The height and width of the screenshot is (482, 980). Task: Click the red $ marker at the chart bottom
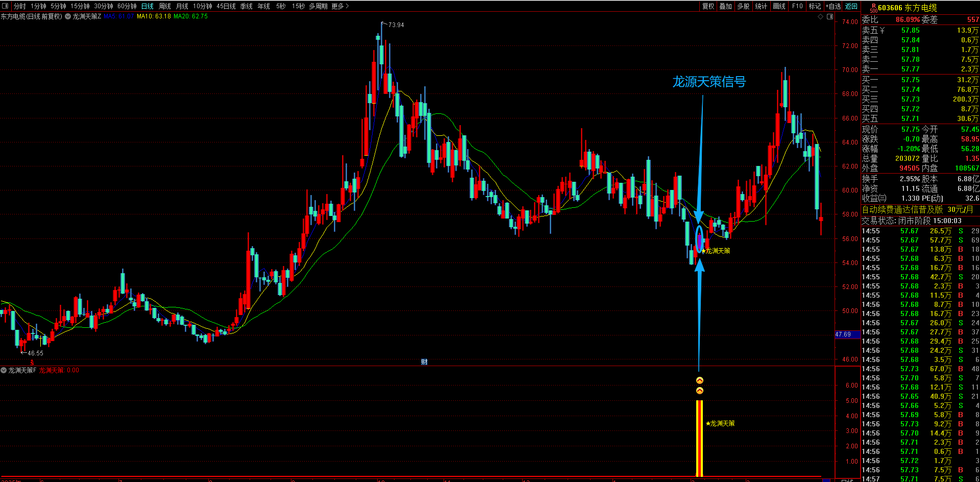(x=32, y=362)
